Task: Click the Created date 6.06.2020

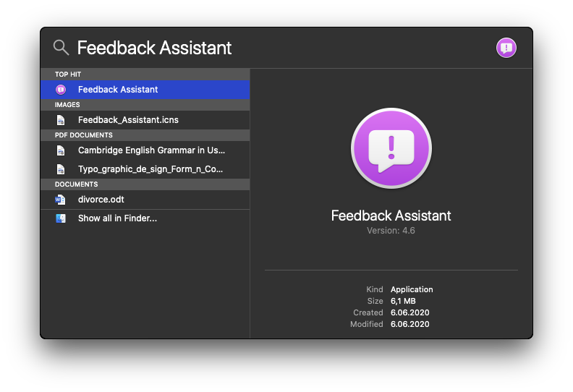Action: click(x=410, y=312)
